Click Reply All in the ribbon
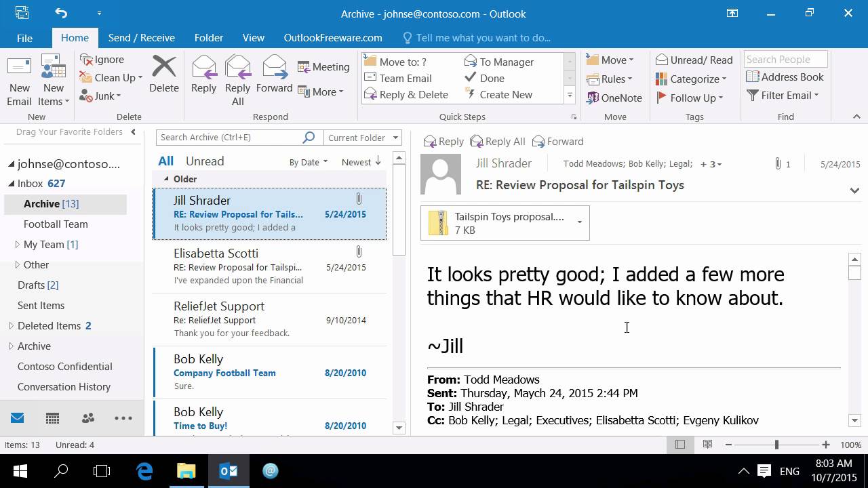This screenshot has height=488, width=868. (237, 80)
